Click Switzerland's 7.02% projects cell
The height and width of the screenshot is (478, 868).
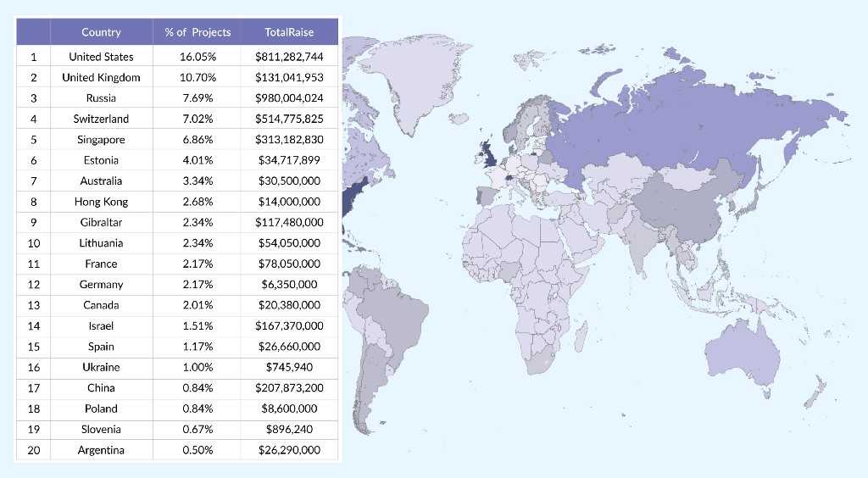click(198, 119)
